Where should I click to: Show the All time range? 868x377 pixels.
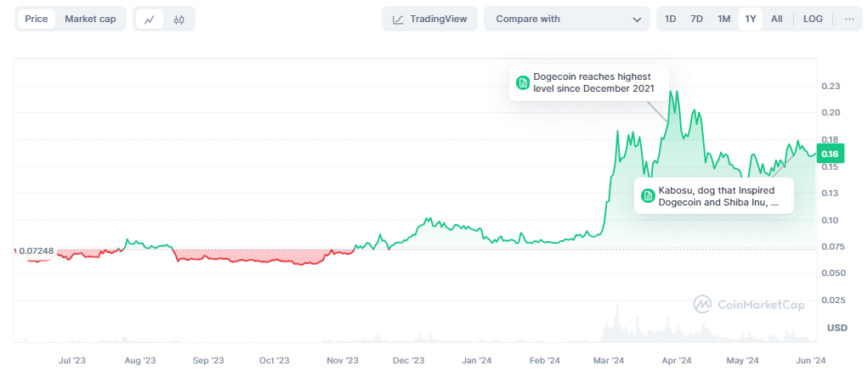[x=776, y=19]
